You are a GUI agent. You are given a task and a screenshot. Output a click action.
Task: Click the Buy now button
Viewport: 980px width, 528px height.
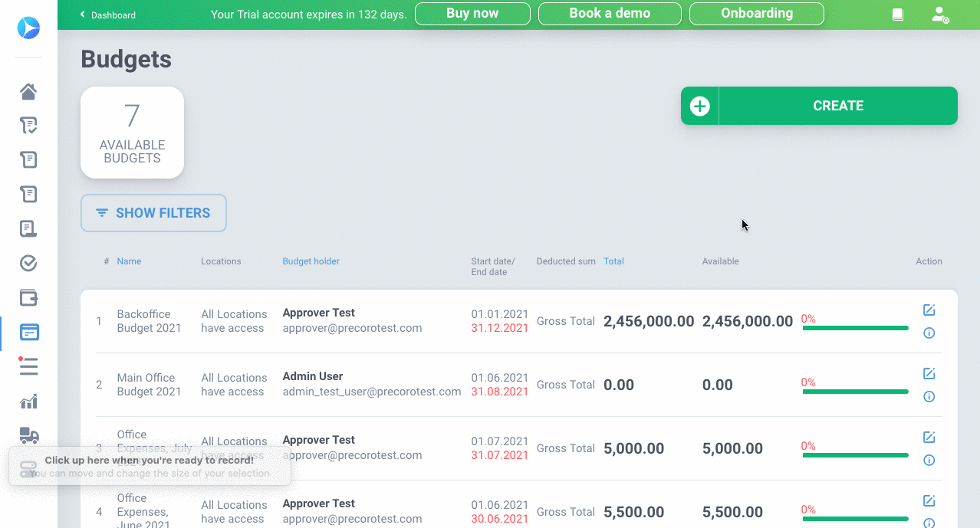(x=472, y=14)
